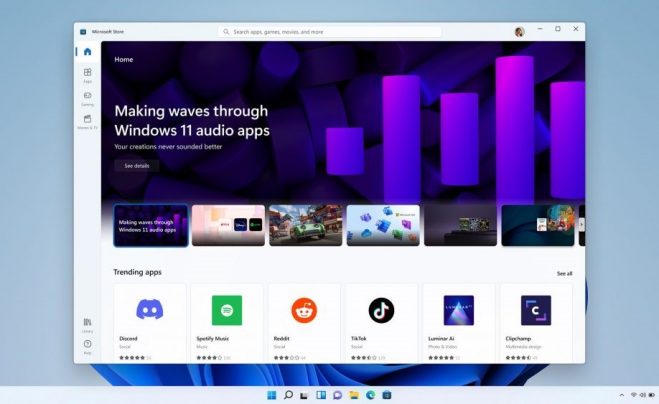Open the Apps section in sidebar

[x=87, y=75]
